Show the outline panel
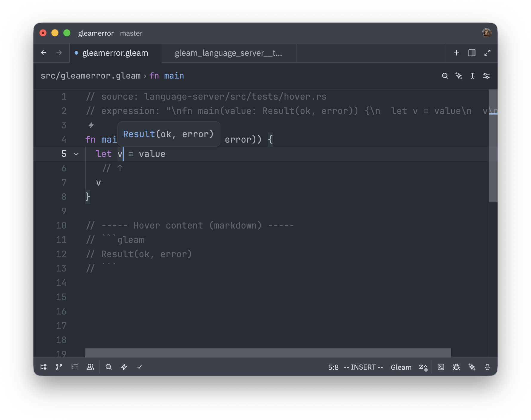The height and width of the screenshot is (420, 531). (x=75, y=367)
